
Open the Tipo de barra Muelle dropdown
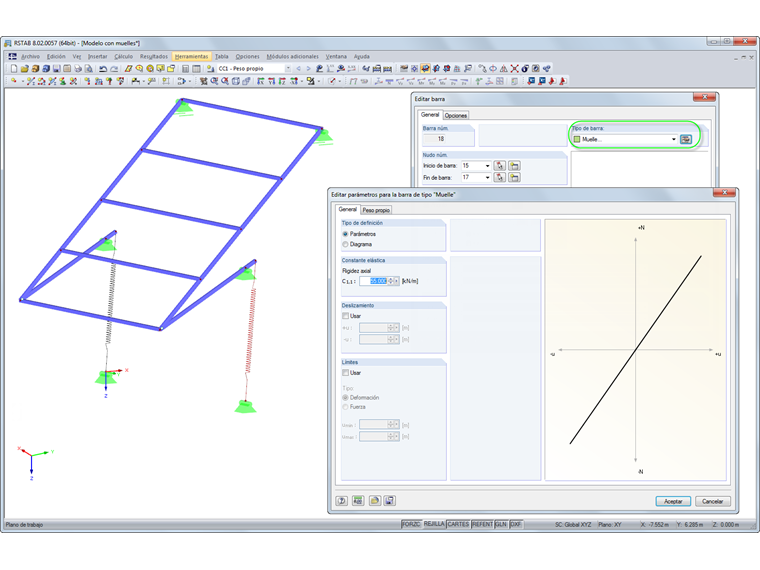click(674, 140)
